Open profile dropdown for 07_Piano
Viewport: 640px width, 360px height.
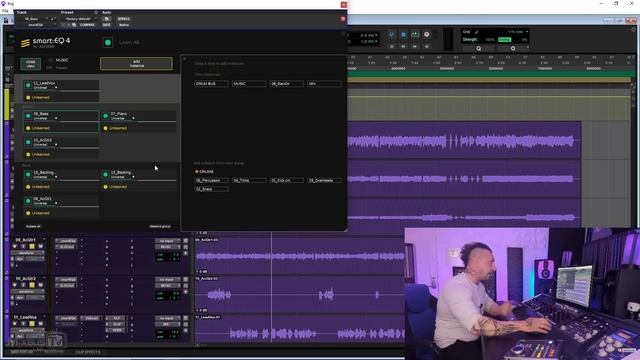pos(133,118)
